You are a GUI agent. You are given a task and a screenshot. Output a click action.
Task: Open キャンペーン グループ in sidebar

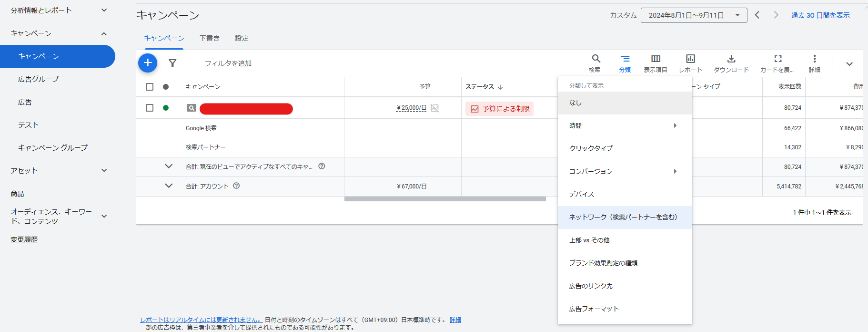53,148
